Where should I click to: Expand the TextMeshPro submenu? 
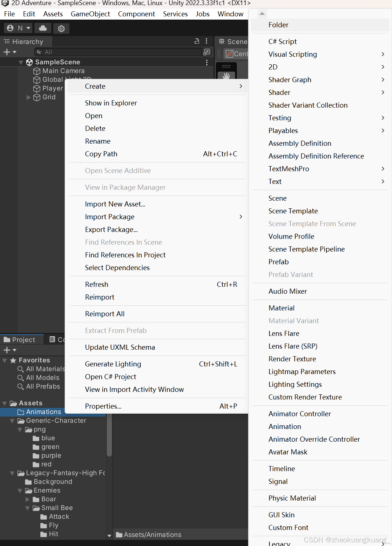click(x=320, y=169)
